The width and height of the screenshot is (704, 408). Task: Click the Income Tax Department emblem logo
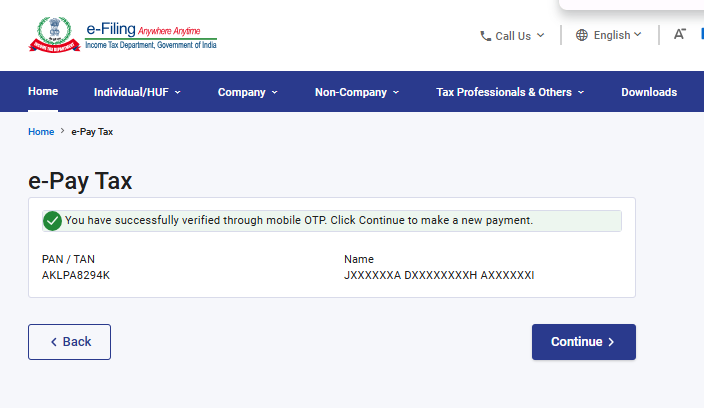pyautogui.click(x=54, y=35)
